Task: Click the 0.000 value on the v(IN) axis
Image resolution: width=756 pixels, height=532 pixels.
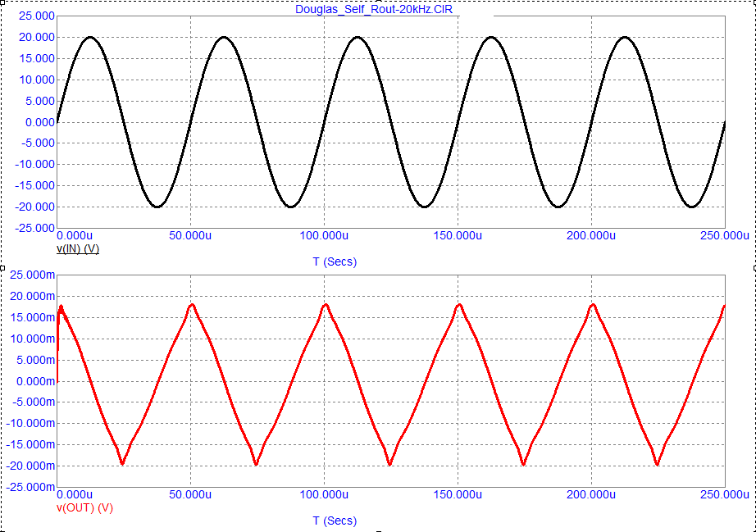Action: 39,122
